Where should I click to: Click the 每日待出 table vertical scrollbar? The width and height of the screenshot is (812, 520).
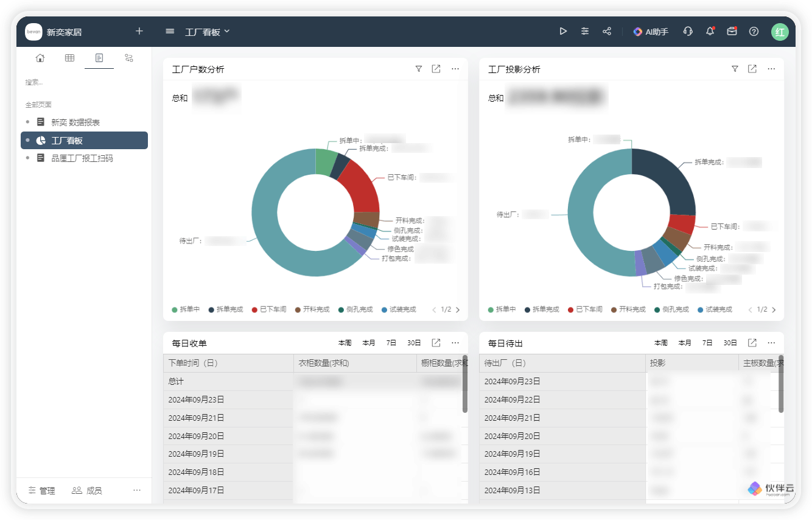pyautogui.click(x=781, y=384)
